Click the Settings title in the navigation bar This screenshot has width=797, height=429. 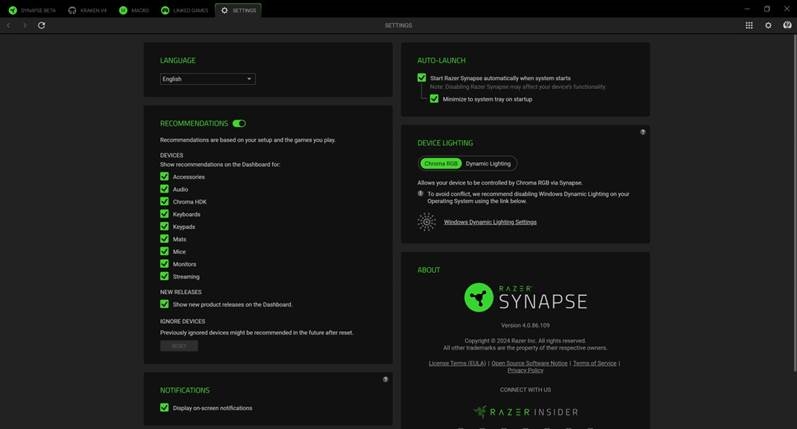click(x=398, y=25)
